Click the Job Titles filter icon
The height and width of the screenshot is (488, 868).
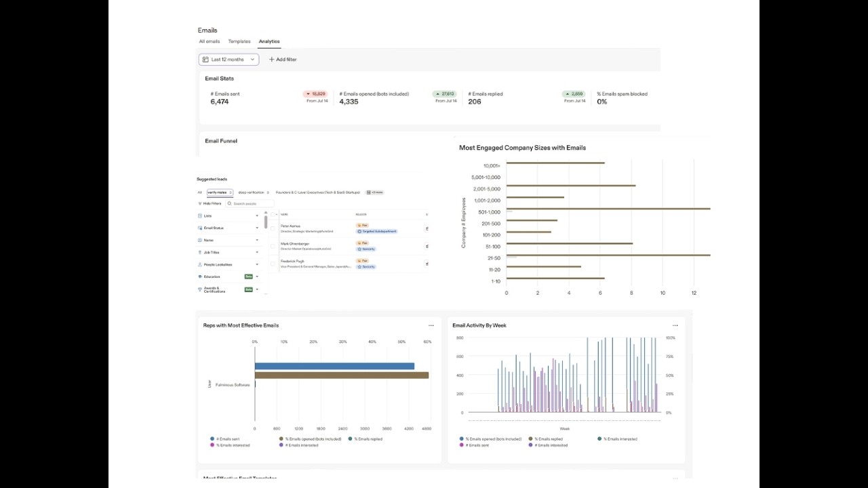click(x=200, y=252)
